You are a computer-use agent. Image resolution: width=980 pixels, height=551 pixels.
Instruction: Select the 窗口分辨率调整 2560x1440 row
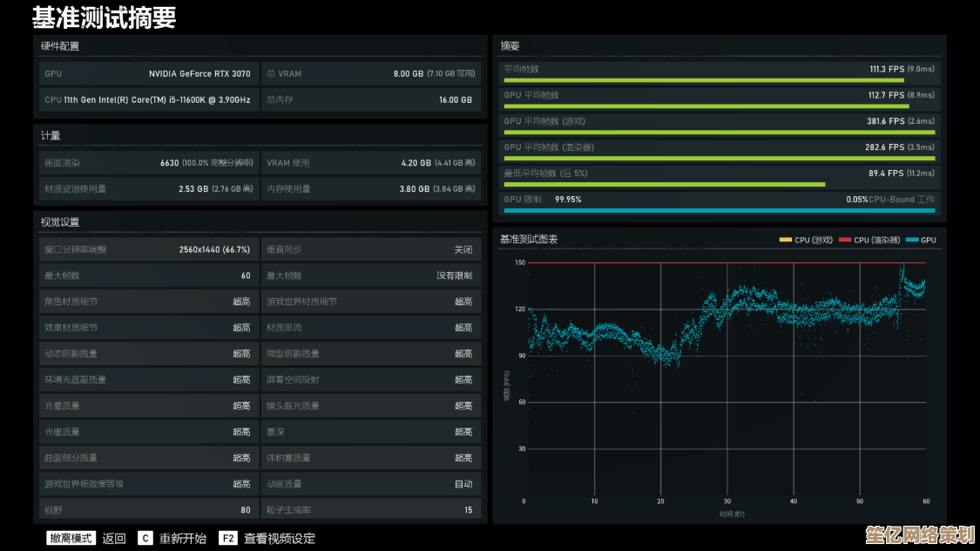[x=148, y=249]
